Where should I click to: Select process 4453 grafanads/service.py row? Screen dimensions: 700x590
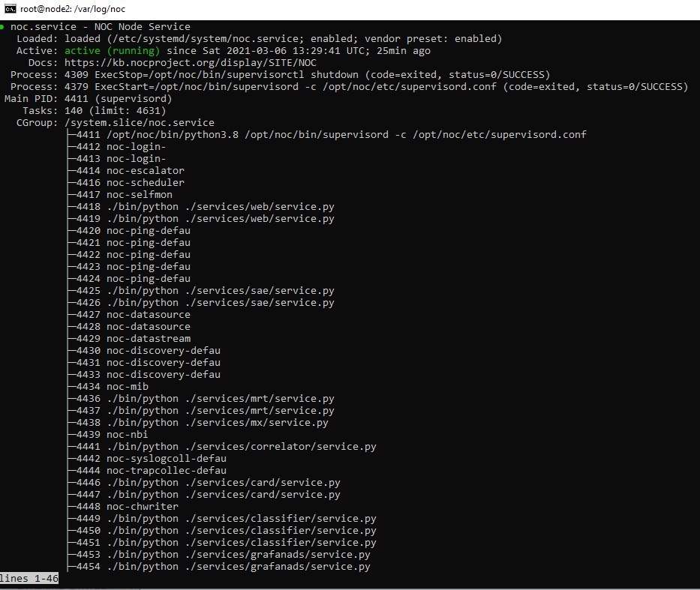219,556
